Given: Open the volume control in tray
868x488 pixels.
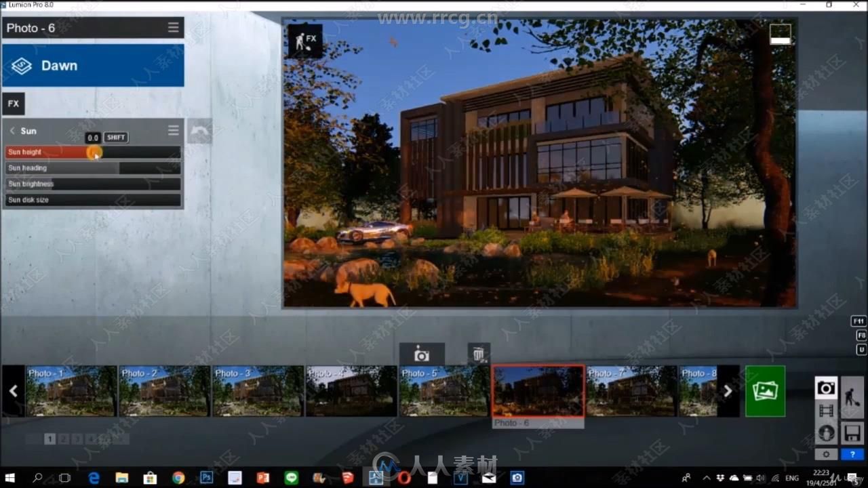Looking at the screenshot, I should [x=760, y=478].
